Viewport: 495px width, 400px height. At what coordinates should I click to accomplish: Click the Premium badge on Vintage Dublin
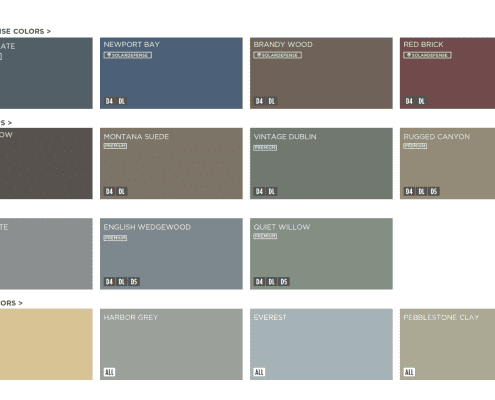tap(265, 147)
